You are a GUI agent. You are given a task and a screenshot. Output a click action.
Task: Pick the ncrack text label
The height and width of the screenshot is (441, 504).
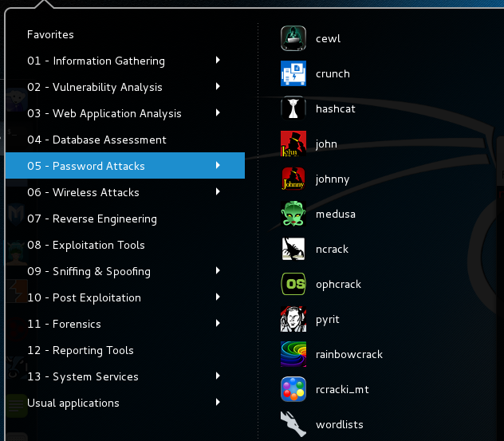click(332, 249)
